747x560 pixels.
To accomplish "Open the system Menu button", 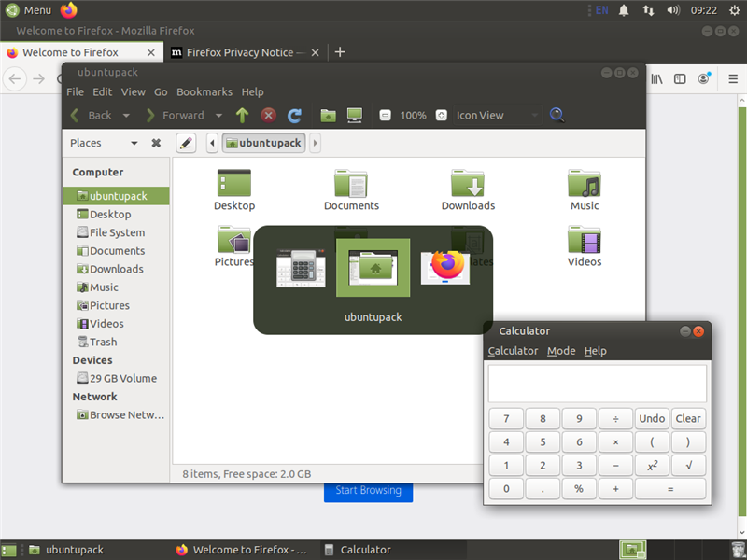I will 29,10.
